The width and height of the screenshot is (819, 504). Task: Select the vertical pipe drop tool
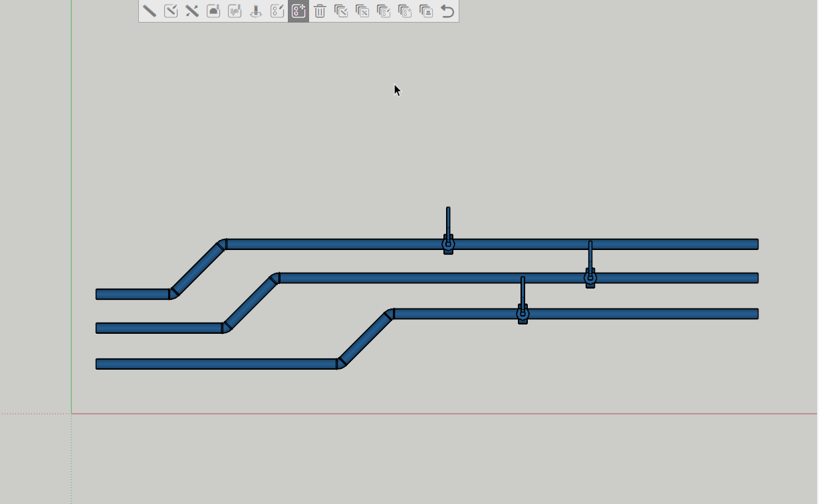click(256, 11)
